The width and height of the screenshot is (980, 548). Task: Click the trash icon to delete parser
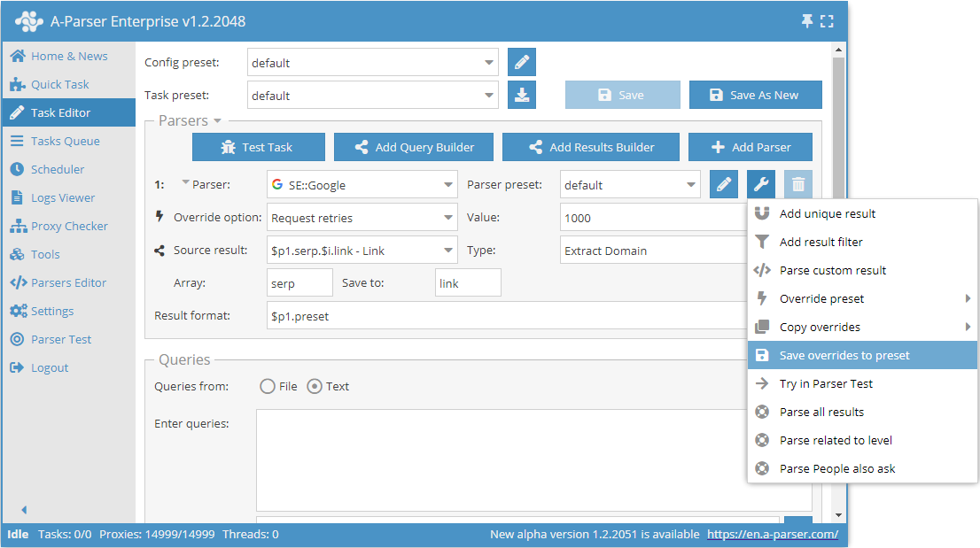point(798,185)
